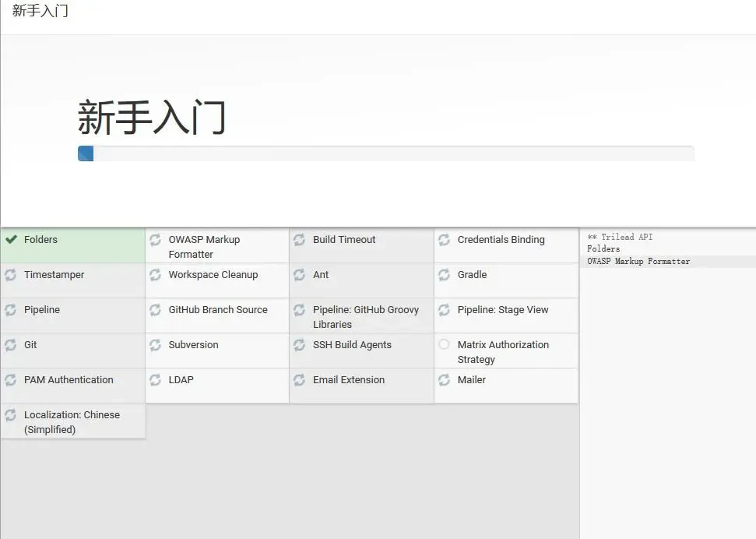Click the 新手入门 header title
756x539 pixels.
click(x=39, y=11)
